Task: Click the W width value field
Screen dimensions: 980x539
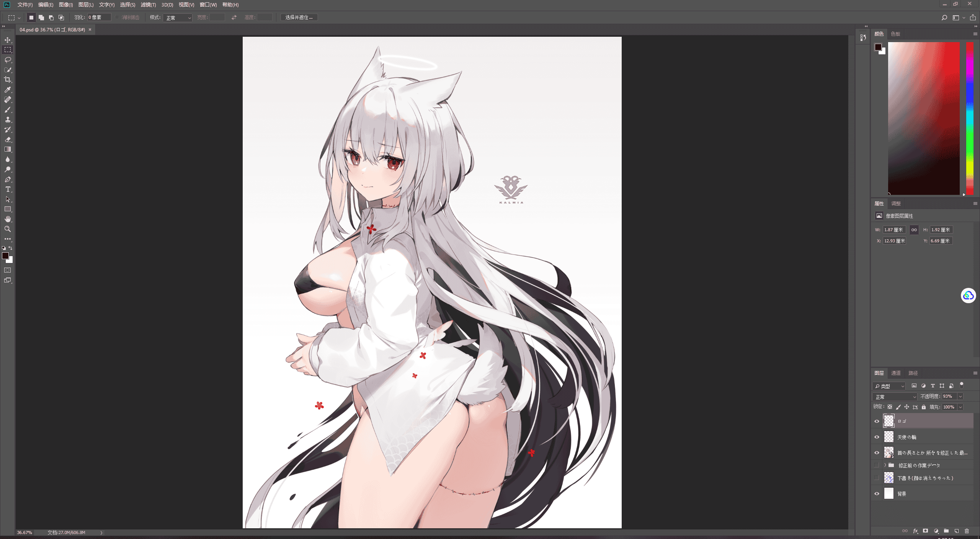Action: pos(894,230)
